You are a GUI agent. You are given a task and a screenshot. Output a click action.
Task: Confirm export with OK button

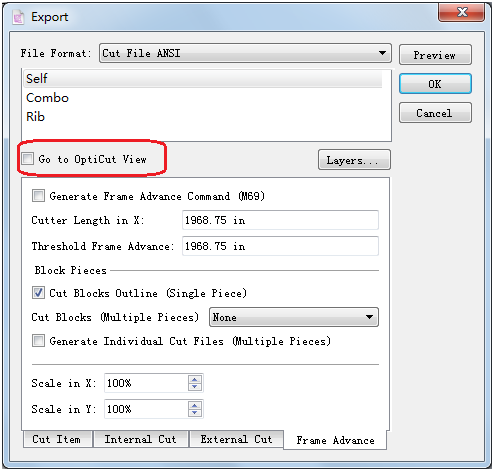pyautogui.click(x=435, y=84)
